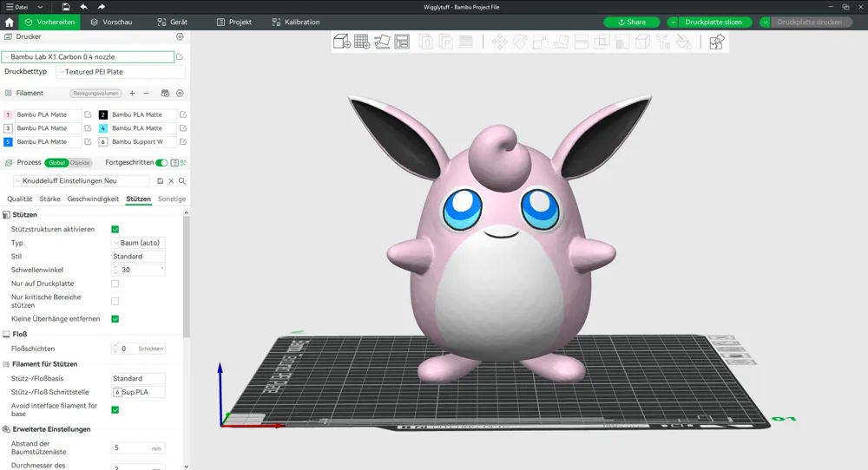Open the Stärke settings tab
Viewport: 868px width, 470px height.
pyautogui.click(x=49, y=199)
